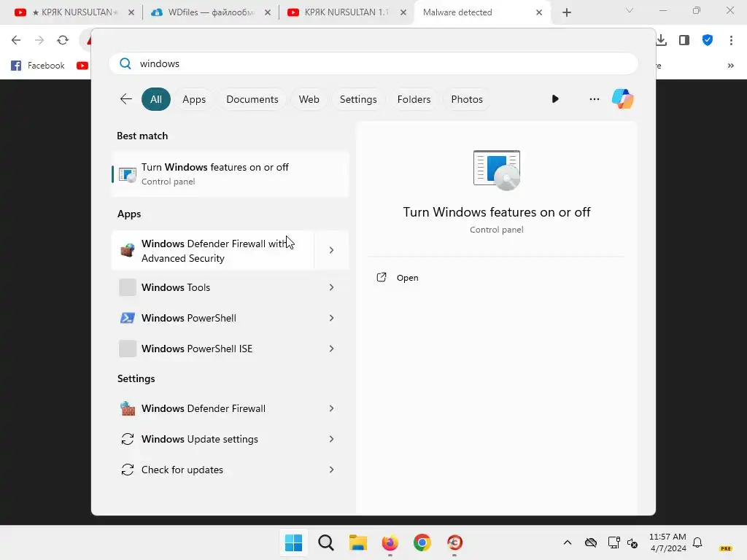Switch to Chrome in the taskbar
This screenshot has width=747, height=560.
(x=422, y=542)
